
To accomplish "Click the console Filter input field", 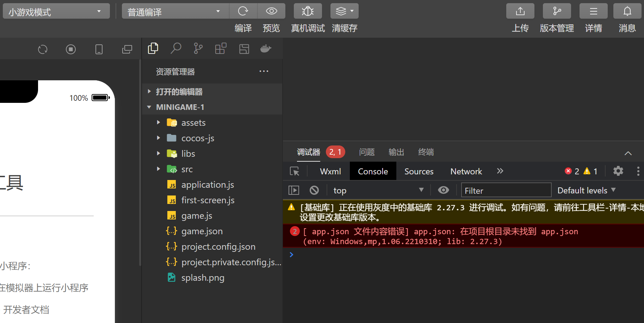I will pyautogui.click(x=506, y=191).
